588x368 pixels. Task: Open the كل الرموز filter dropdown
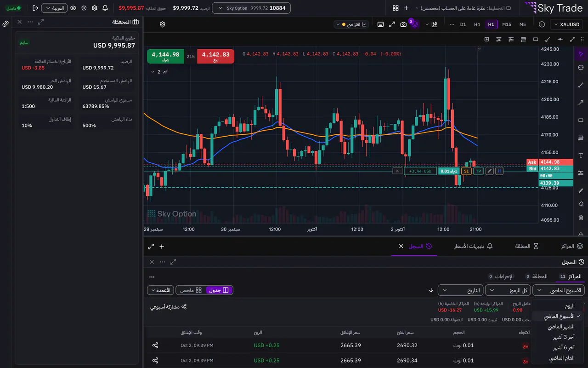click(508, 290)
